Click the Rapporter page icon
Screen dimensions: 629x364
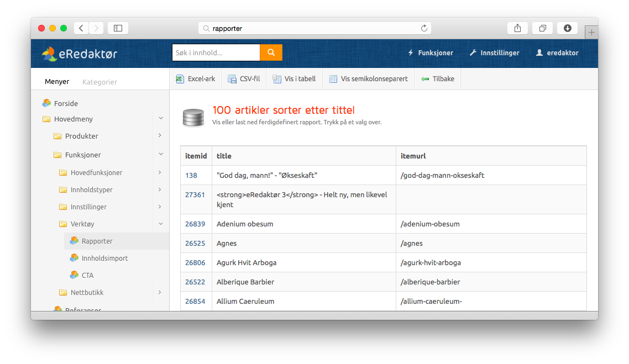tap(74, 240)
